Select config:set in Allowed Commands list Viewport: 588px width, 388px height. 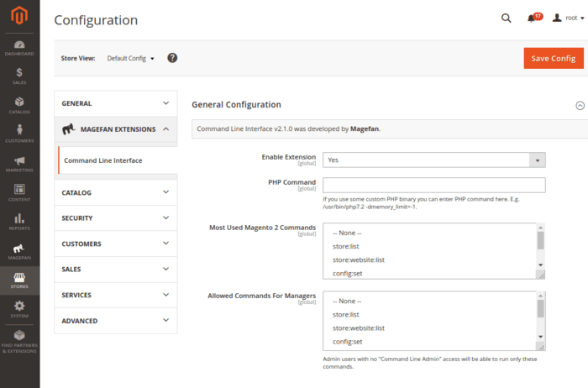tap(430, 342)
